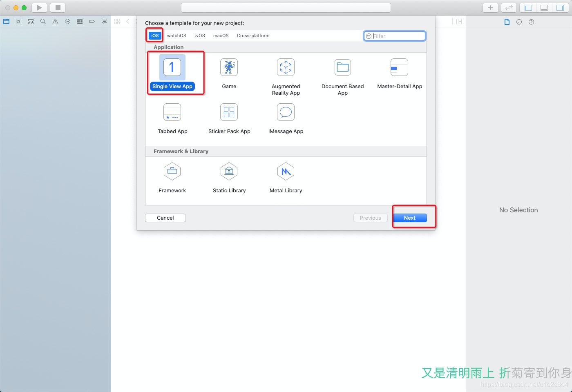
Task: Select the watchOS platform tab
Action: (x=177, y=36)
